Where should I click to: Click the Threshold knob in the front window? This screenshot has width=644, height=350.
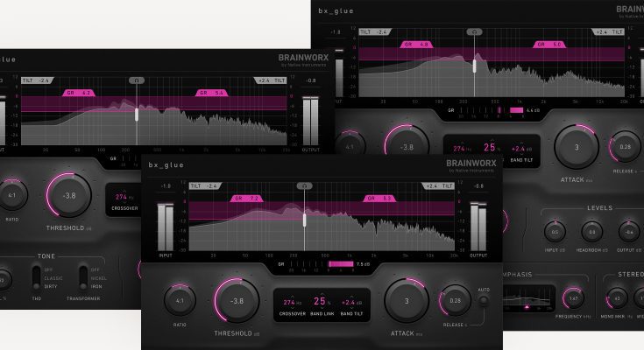click(236, 301)
